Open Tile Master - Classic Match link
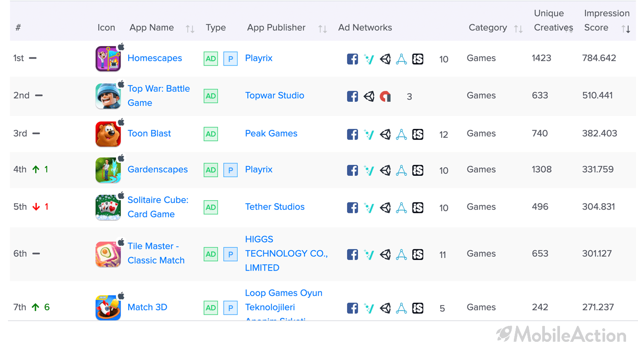Viewport: 638px width, 364px height. [x=156, y=253]
